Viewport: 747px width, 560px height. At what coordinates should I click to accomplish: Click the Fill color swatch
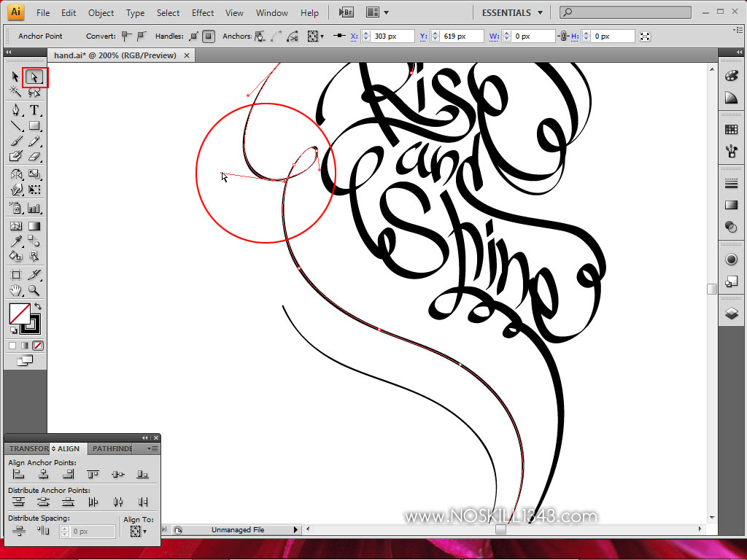point(20,314)
